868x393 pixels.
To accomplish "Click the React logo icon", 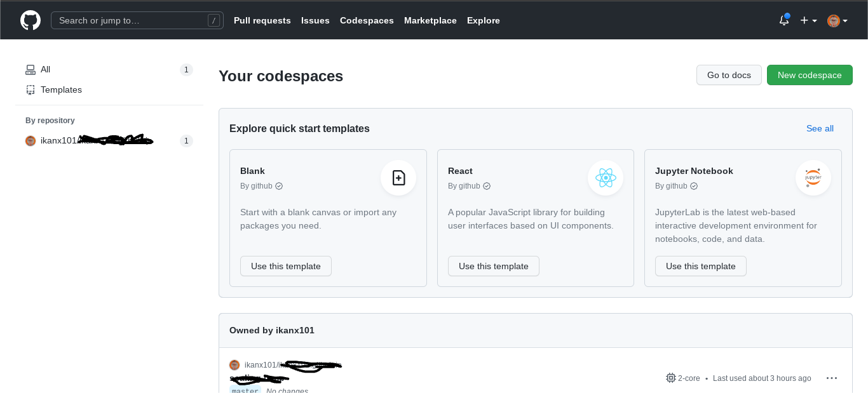I will 606,178.
